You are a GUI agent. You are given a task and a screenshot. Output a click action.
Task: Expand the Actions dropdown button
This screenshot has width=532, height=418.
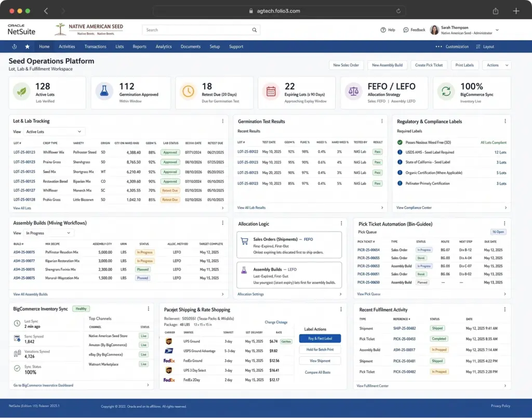[496, 65]
